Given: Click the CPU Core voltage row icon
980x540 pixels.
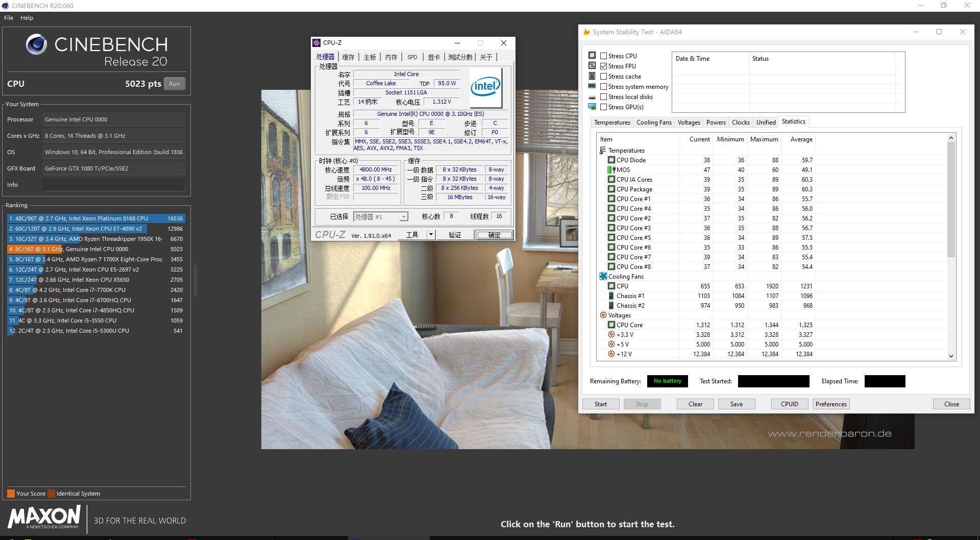Looking at the screenshot, I should tap(611, 325).
